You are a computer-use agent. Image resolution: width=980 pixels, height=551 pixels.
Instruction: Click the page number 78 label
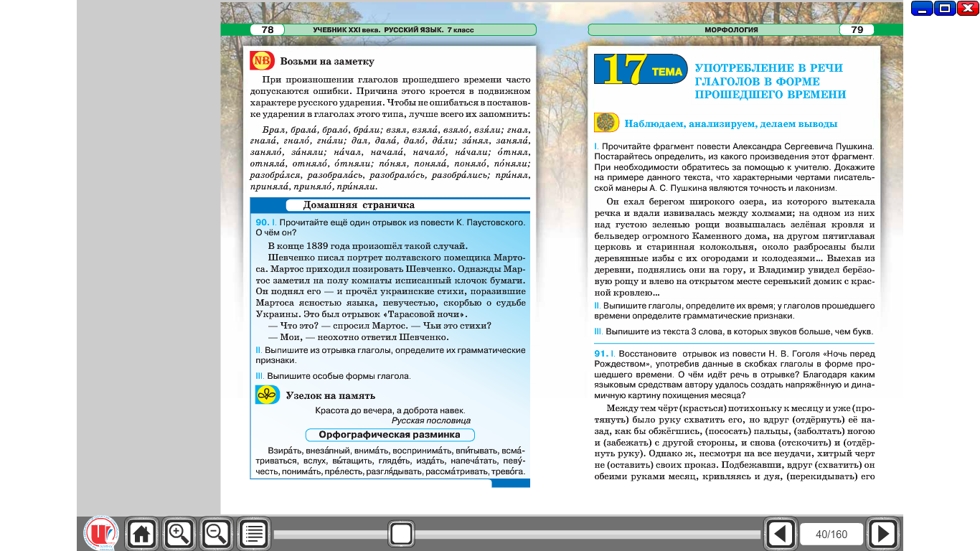tap(268, 30)
